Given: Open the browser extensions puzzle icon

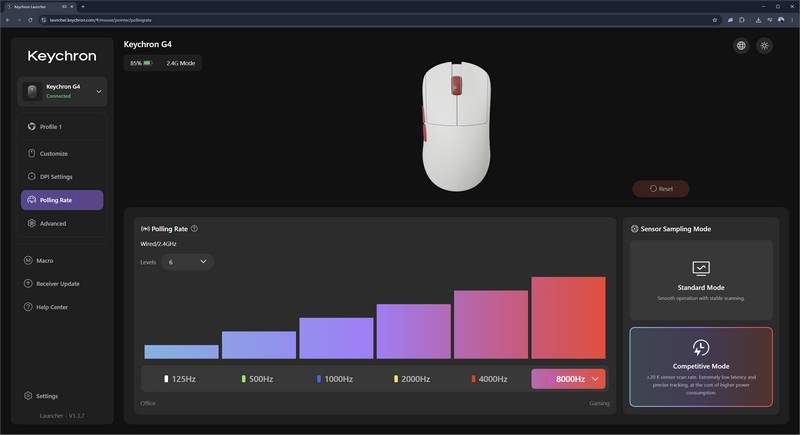Looking at the screenshot, I should pos(742,20).
